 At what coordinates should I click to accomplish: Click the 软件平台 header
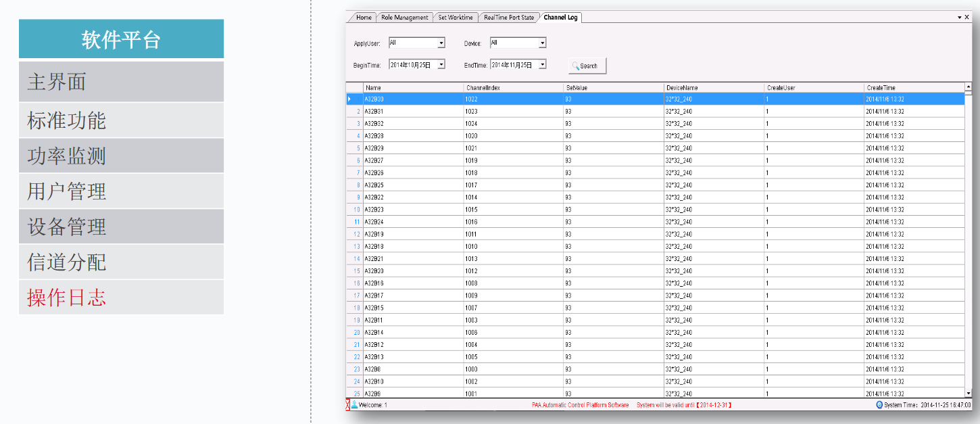coord(121,39)
